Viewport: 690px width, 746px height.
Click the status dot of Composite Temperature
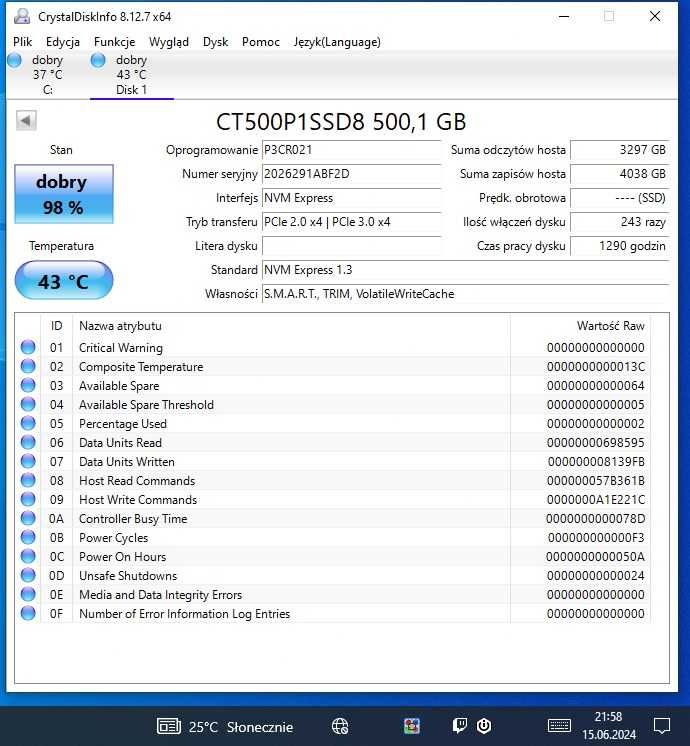coord(28,366)
